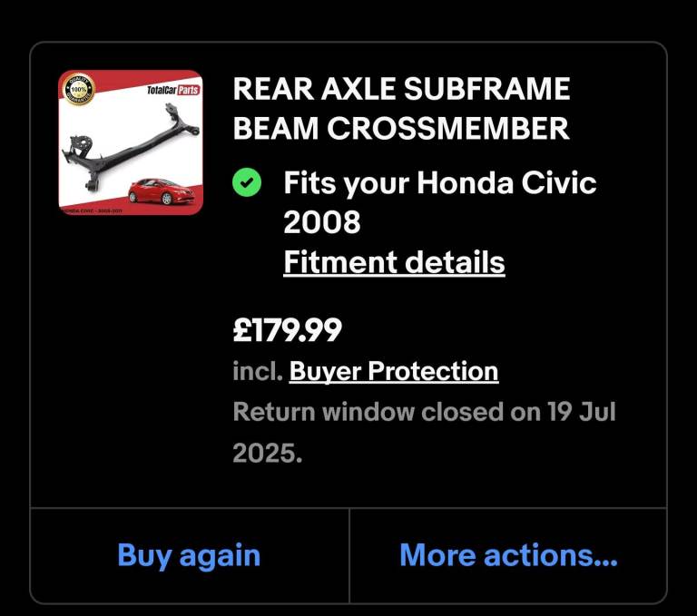Click the red Honda Civic car image
The width and height of the screenshot is (697, 616).
(x=162, y=191)
